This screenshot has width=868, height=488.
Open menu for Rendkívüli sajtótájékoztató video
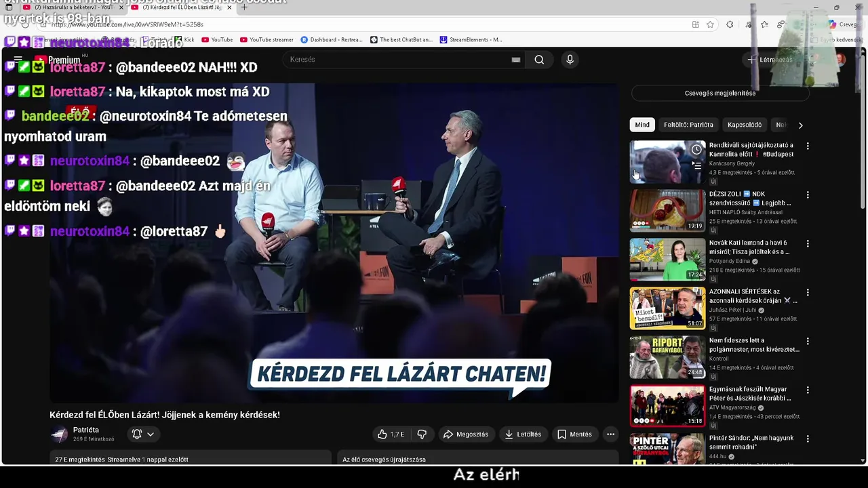(808, 146)
